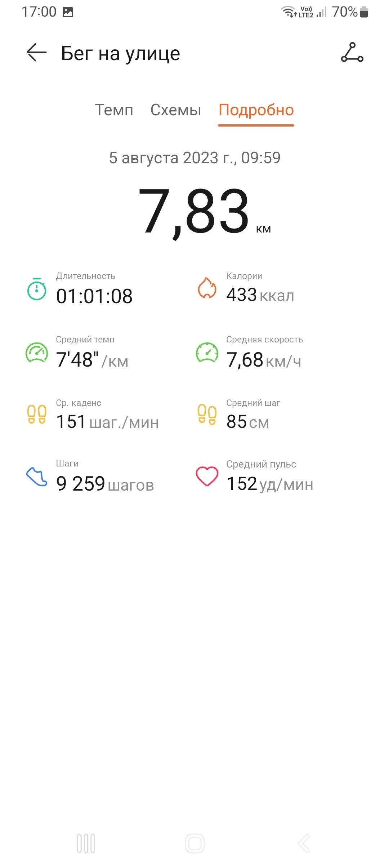Tap the Android home button
Image resolution: width=389 pixels, height=868 pixels.
194,843
